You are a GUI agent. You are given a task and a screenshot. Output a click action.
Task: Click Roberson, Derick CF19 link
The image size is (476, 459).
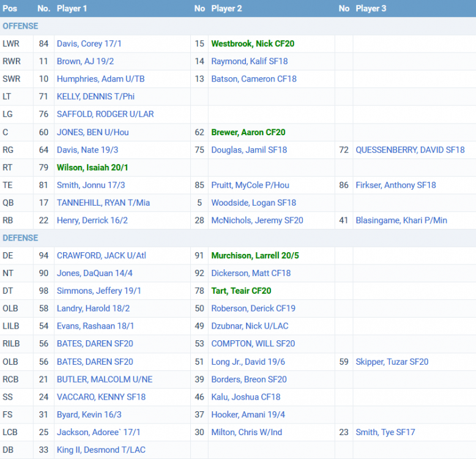click(253, 308)
